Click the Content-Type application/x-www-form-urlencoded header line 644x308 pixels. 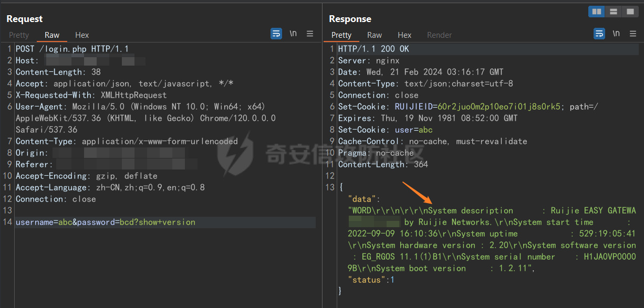tap(127, 141)
